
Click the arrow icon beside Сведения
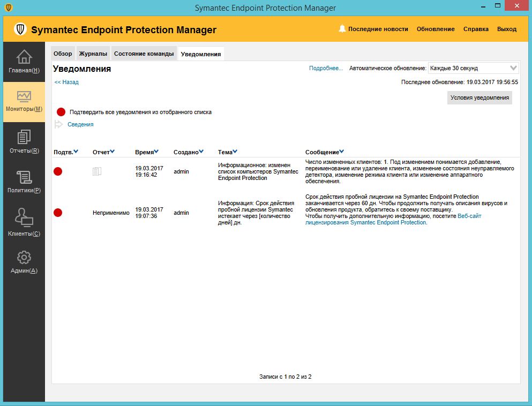point(59,124)
